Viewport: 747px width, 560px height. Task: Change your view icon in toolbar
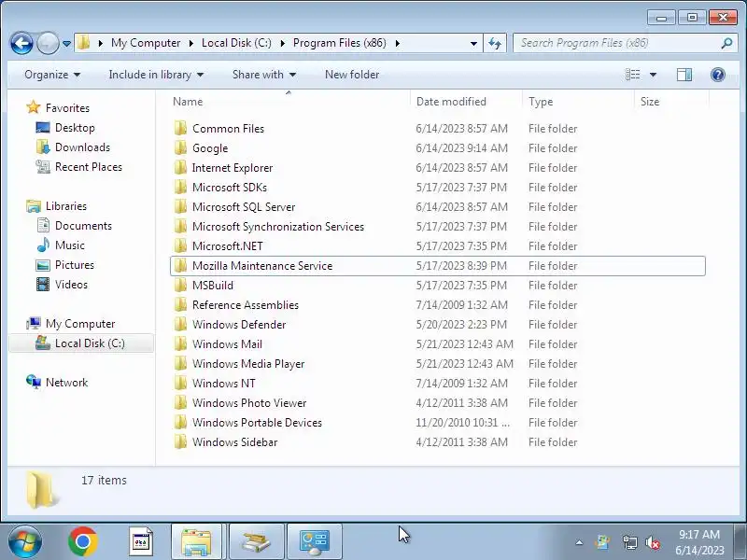tap(633, 75)
